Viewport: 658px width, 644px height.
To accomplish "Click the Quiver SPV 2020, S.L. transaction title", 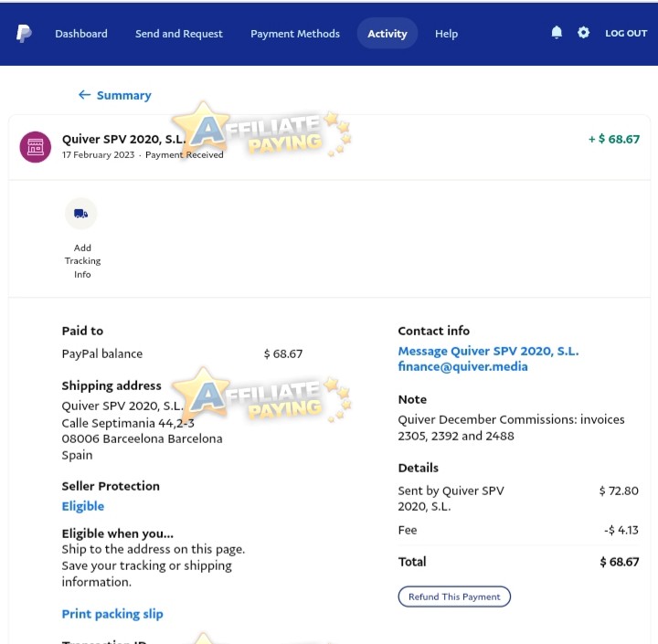I will point(123,139).
